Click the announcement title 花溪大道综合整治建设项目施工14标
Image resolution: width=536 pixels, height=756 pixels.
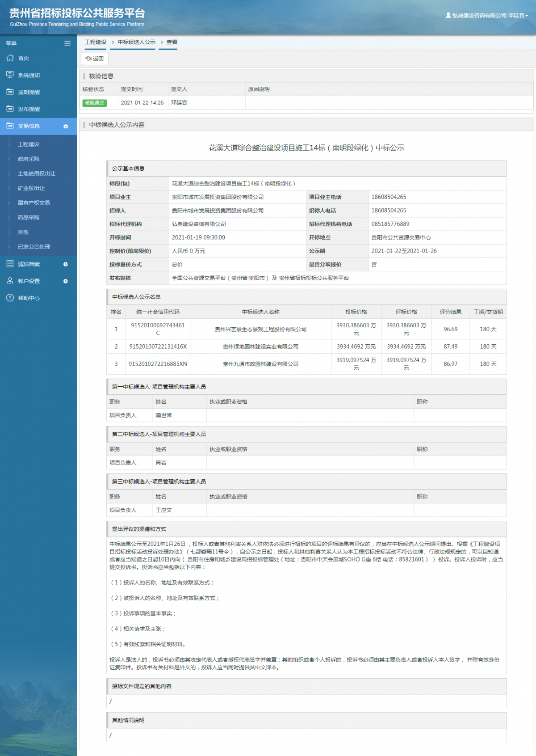coord(306,148)
